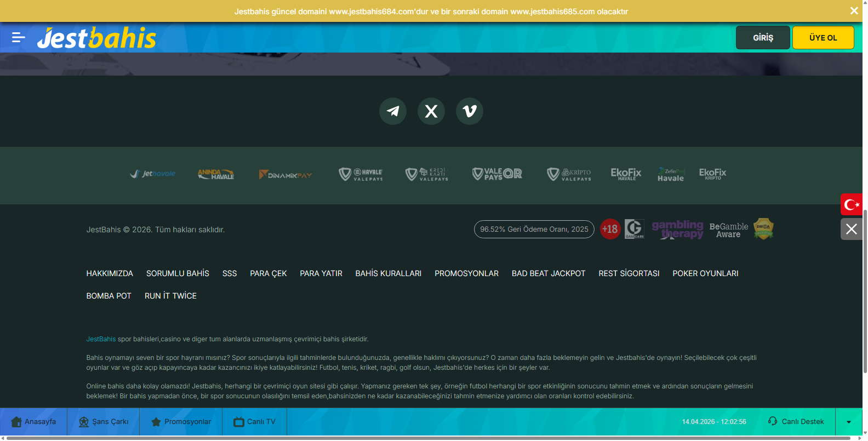Click the JestBahis © 2026 copyright text

(156, 230)
